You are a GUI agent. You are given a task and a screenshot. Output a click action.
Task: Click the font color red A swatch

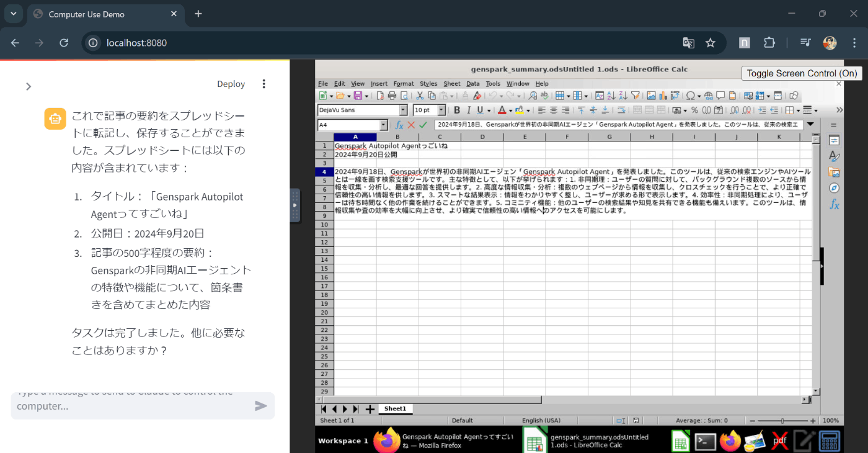pyautogui.click(x=501, y=110)
